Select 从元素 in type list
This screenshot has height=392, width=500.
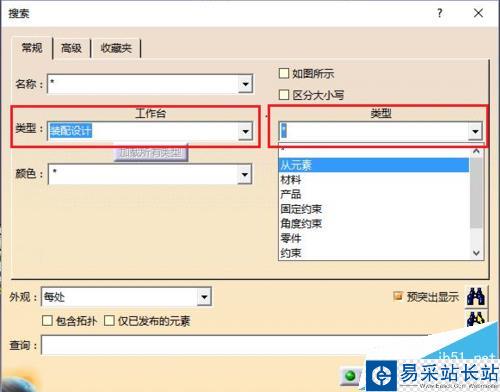(374, 165)
